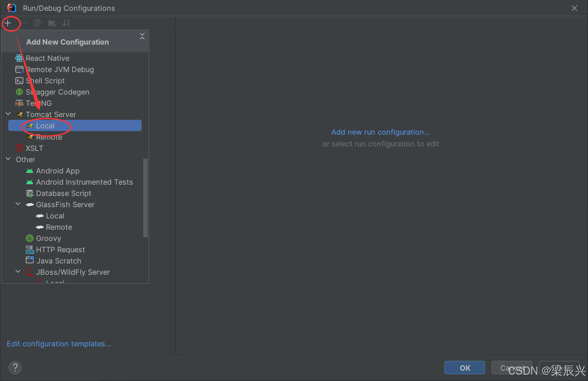
Task: Click the Database Script icon
Action: [30, 193]
